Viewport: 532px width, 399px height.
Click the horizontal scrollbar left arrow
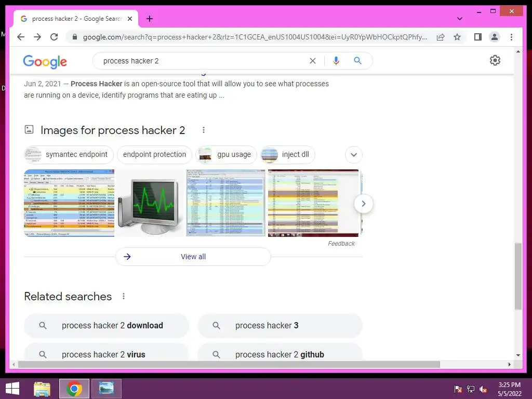[x=14, y=364]
